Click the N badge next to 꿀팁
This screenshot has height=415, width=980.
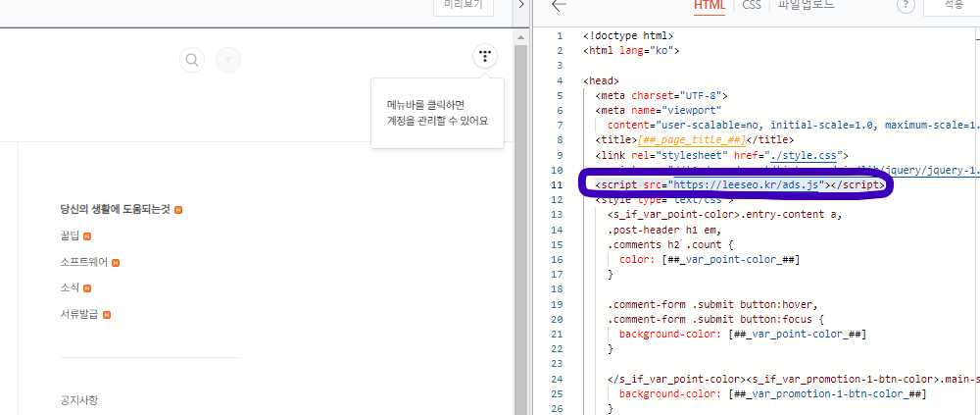pos(87,236)
